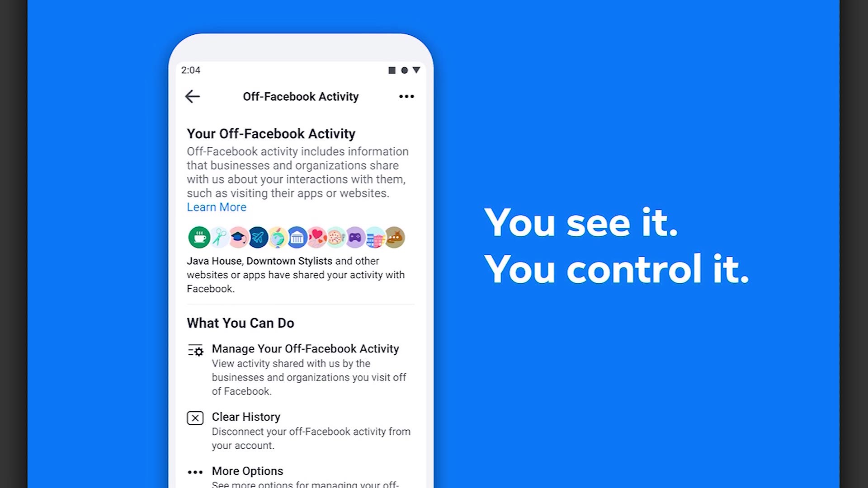Click the graduation cap app icon
Image resolution: width=868 pixels, height=488 pixels.
(238, 237)
